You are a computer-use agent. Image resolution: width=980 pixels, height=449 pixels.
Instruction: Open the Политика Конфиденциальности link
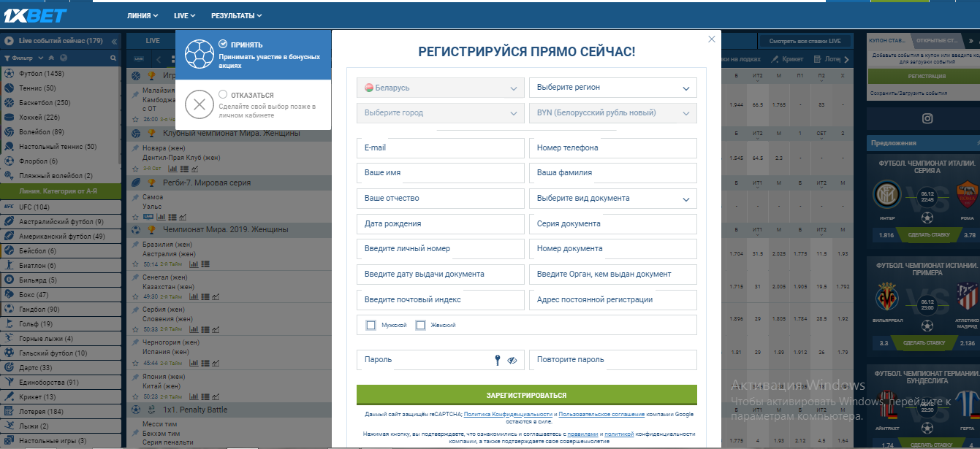point(508,414)
